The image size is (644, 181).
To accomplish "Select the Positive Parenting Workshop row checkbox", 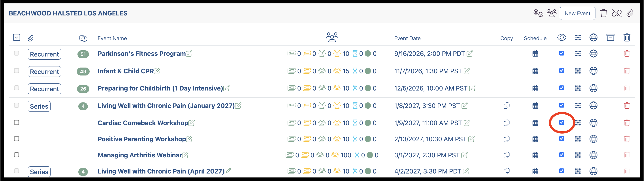I will pyautogui.click(x=17, y=139).
